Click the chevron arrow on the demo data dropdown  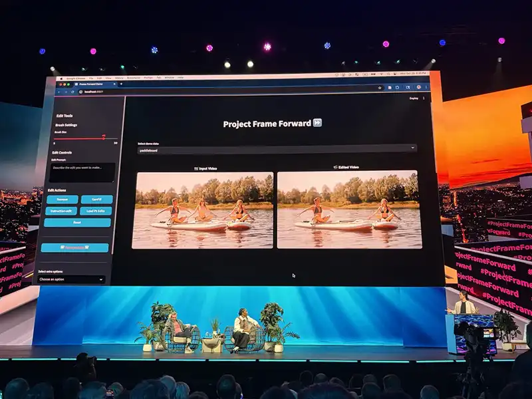(412, 148)
